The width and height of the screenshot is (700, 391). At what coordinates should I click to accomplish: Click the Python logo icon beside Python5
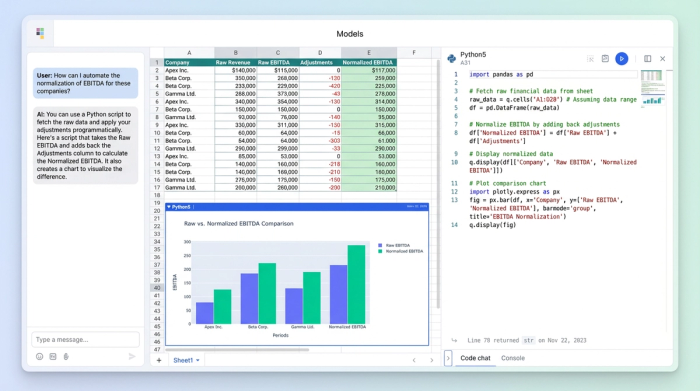[451, 58]
